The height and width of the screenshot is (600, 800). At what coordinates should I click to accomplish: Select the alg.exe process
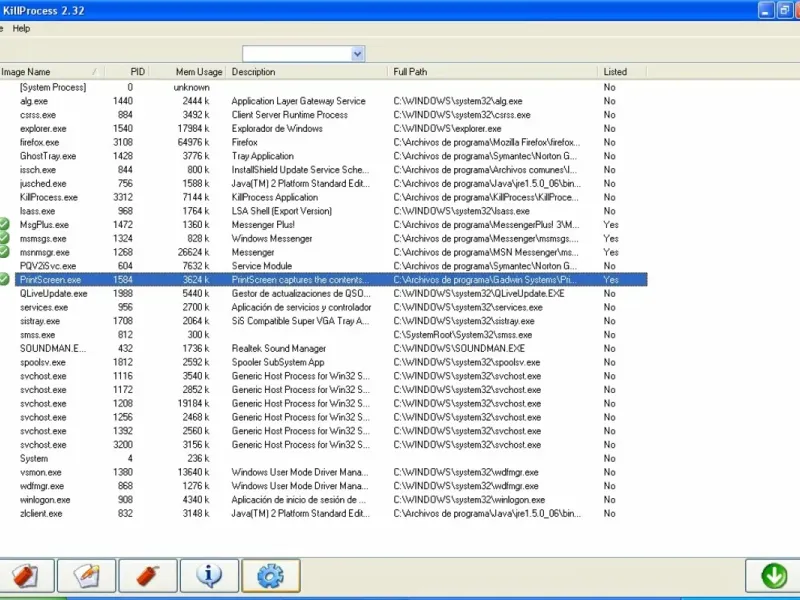coord(34,101)
